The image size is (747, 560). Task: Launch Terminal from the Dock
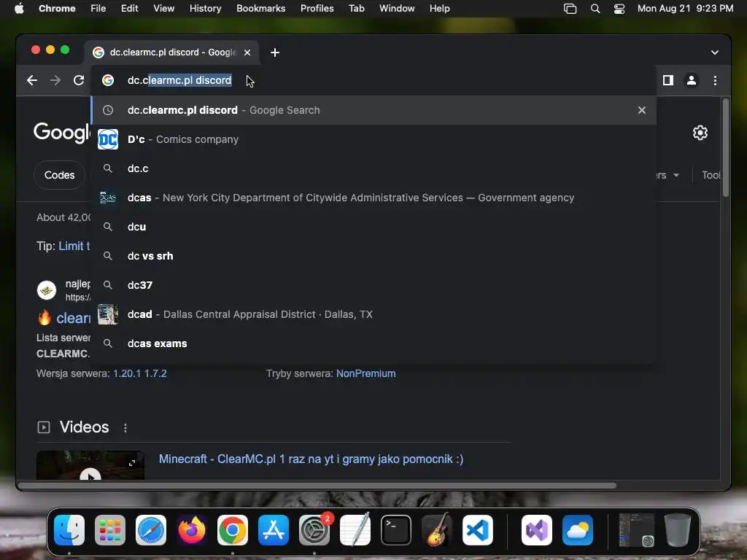pos(396,530)
